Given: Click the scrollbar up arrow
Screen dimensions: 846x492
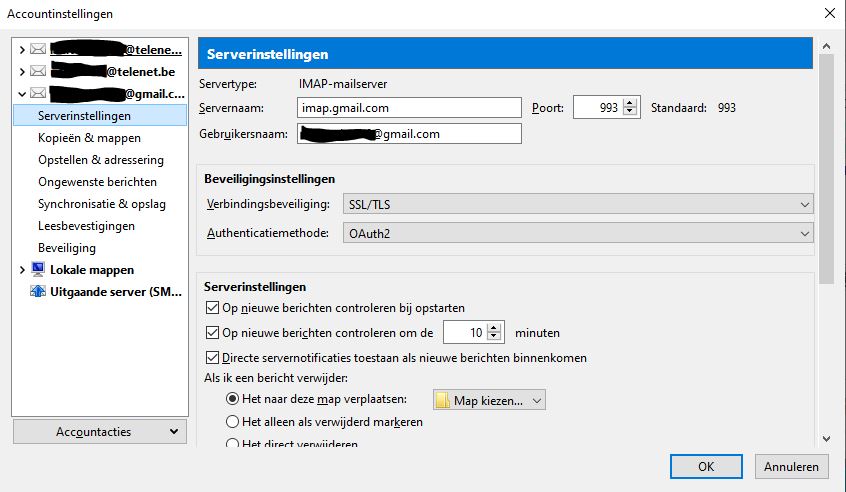Looking at the screenshot, I should coord(826,46).
